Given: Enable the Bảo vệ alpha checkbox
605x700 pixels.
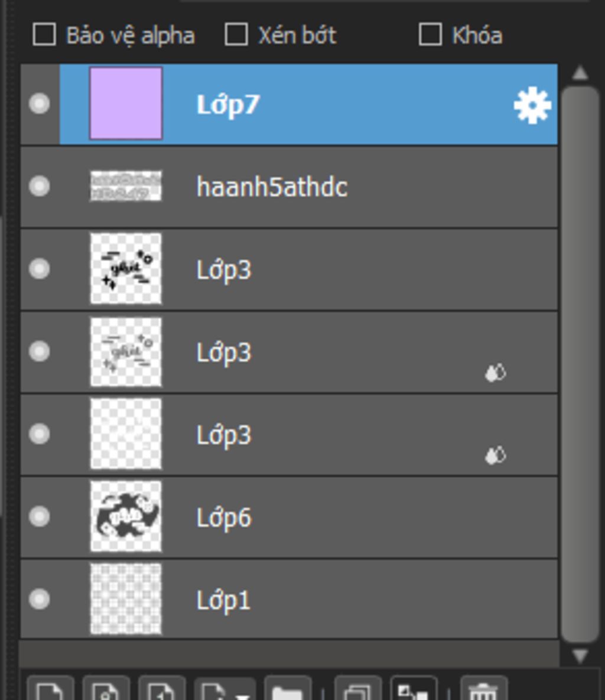Looking at the screenshot, I should [x=44, y=35].
